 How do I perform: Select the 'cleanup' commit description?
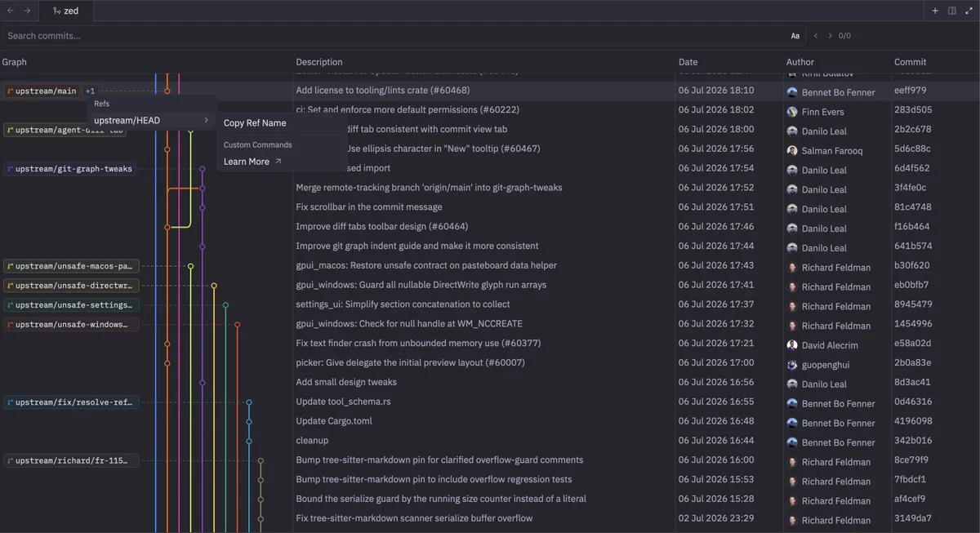(x=312, y=441)
